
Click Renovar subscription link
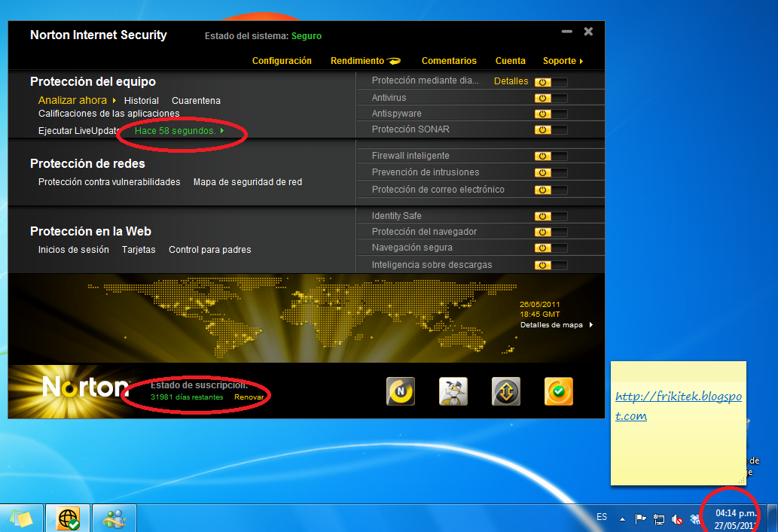(249, 397)
